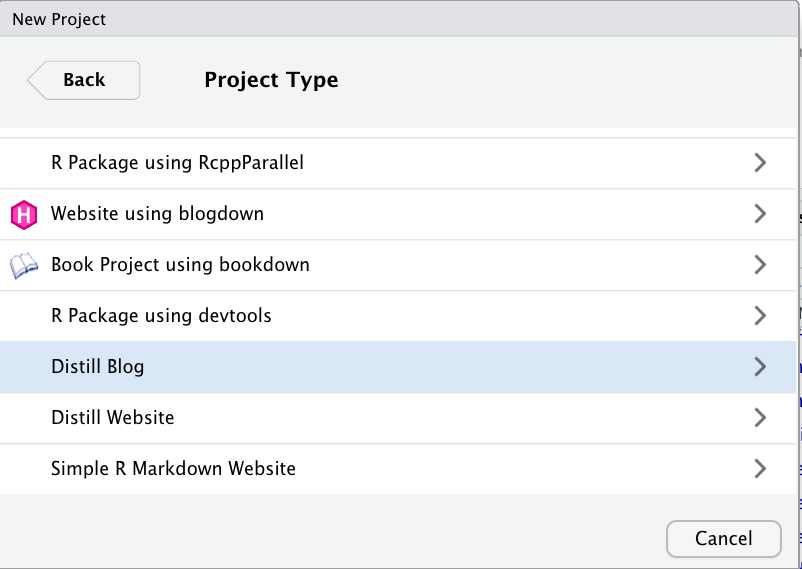
Task: Click the New Project title bar
Action: coord(398,19)
